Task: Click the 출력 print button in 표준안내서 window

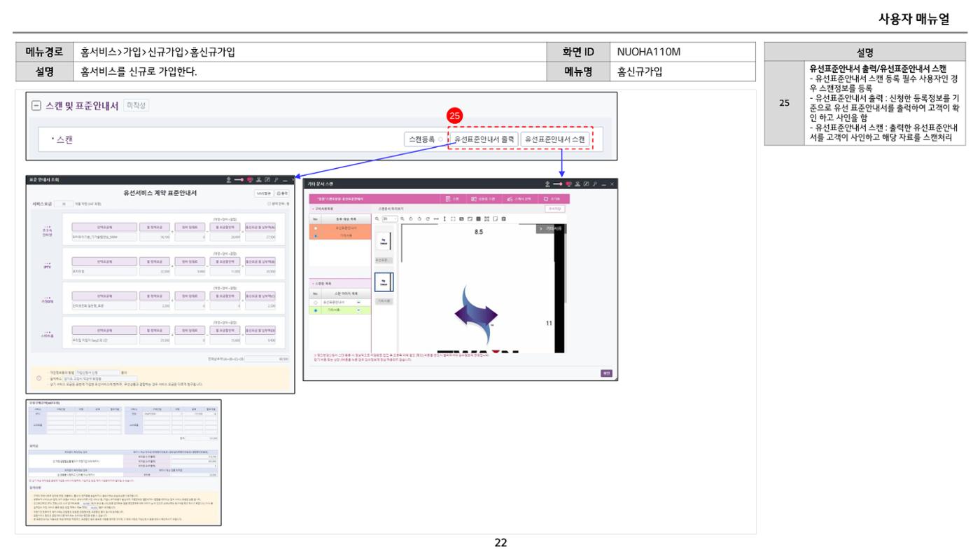Action: pyautogui.click(x=283, y=193)
